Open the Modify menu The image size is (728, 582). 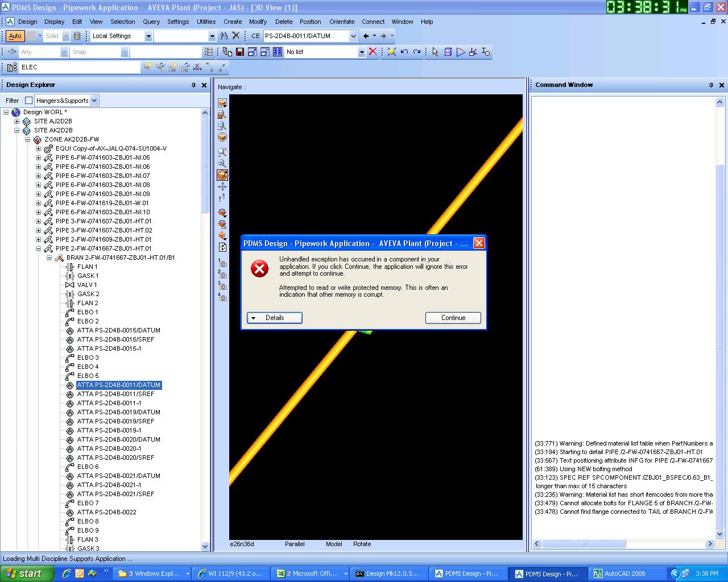point(258,22)
